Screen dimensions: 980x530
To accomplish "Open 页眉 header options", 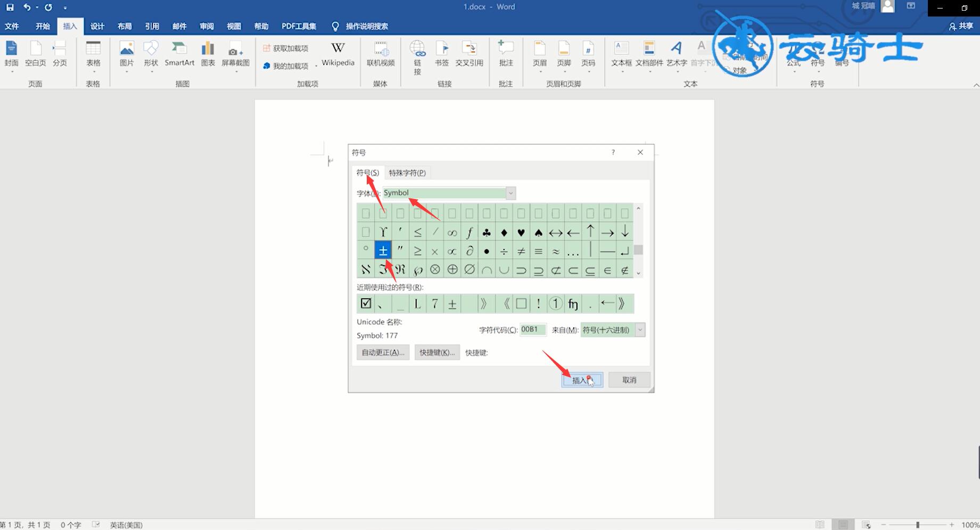I will pos(540,56).
